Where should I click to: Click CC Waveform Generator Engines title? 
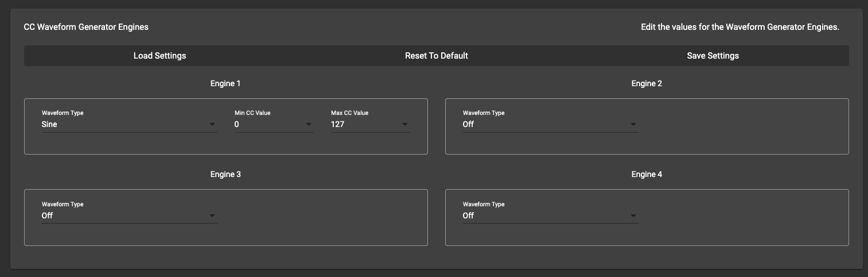pyautogui.click(x=86, y=27)
